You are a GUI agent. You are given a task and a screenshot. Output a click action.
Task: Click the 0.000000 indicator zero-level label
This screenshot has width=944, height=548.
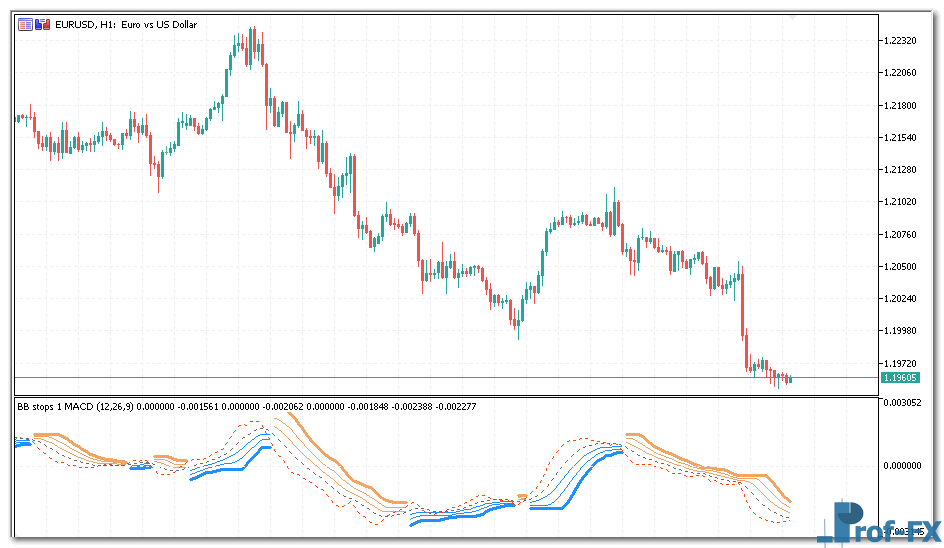click(x=902, y=465)
